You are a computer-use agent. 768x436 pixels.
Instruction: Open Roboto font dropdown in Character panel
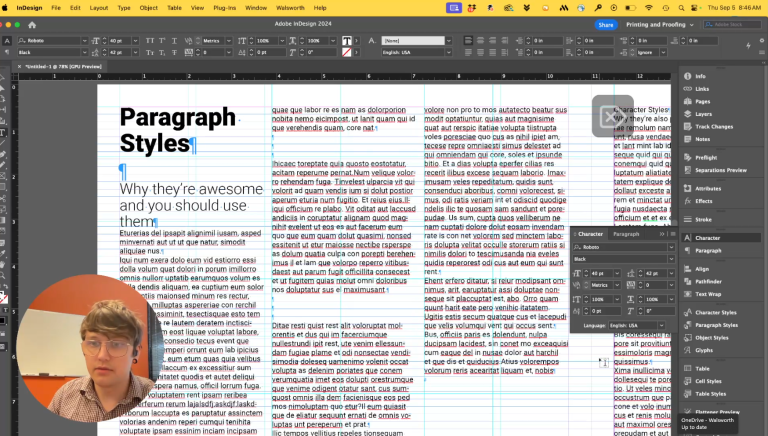coord(671,247)
